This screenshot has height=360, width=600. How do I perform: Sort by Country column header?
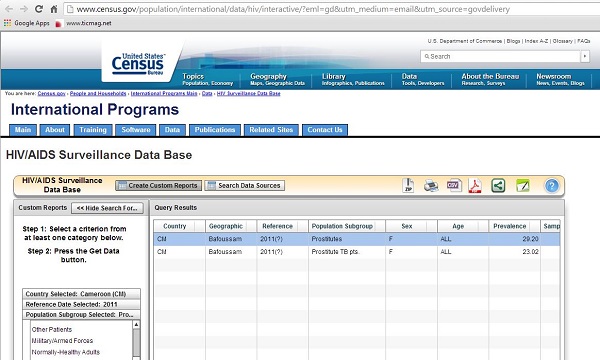(179, 226)
